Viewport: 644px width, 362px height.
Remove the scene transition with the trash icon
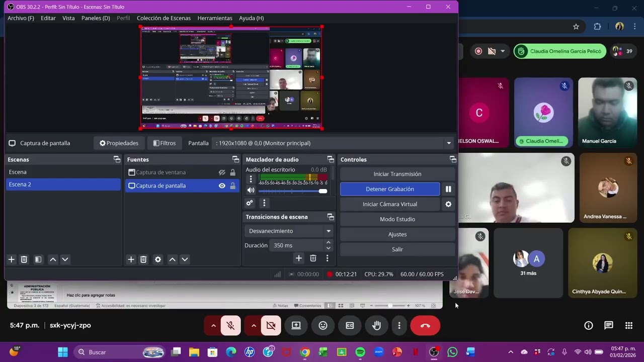click(313, 258)
